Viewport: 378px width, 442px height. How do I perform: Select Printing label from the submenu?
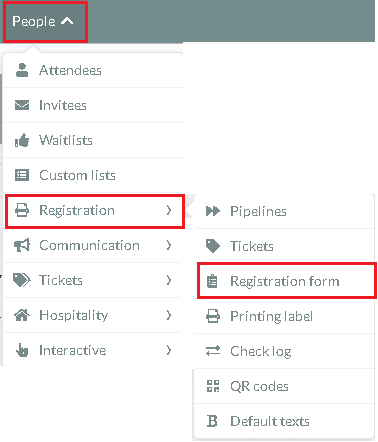tap(284, 316)
